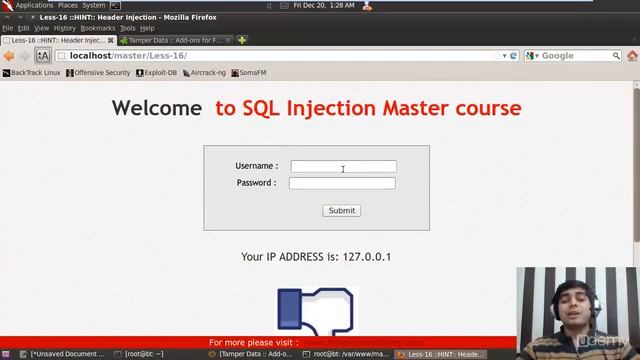Open the search engine selector dropdown
Image resolution: width=640 pixels, height=360 pixels.
[533, 56]
